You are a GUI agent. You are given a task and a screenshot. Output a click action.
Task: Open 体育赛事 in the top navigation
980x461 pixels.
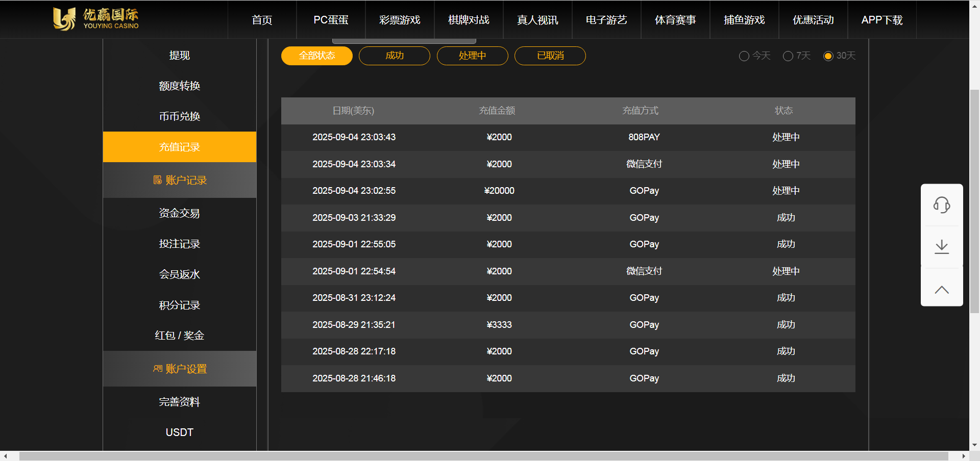coord(675,20)
